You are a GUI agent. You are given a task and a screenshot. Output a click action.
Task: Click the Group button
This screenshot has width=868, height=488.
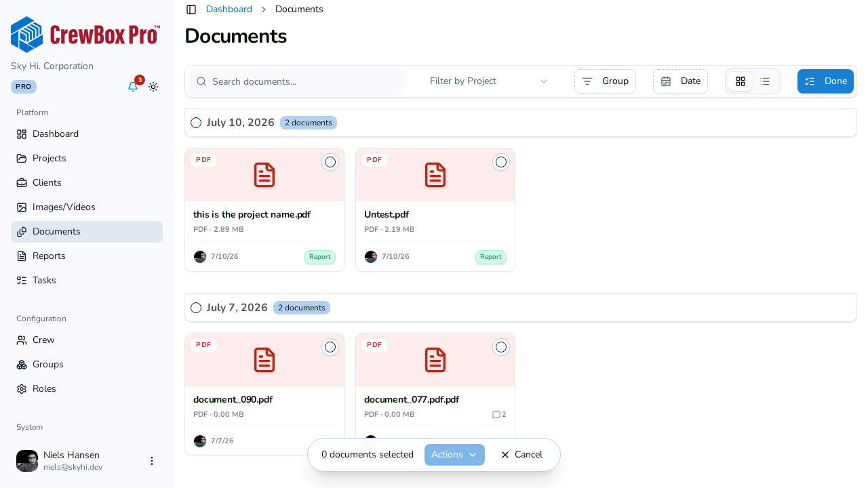(x=605, y=81)
